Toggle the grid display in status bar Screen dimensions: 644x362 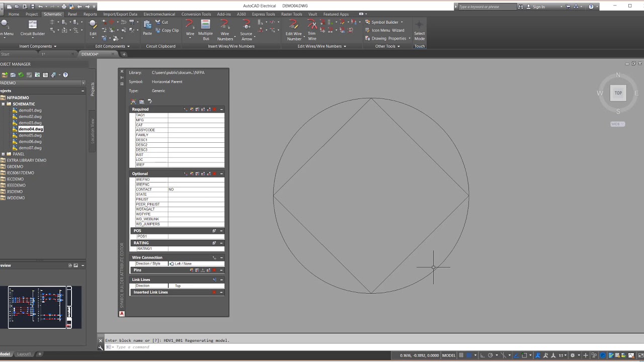click(461, 355)
